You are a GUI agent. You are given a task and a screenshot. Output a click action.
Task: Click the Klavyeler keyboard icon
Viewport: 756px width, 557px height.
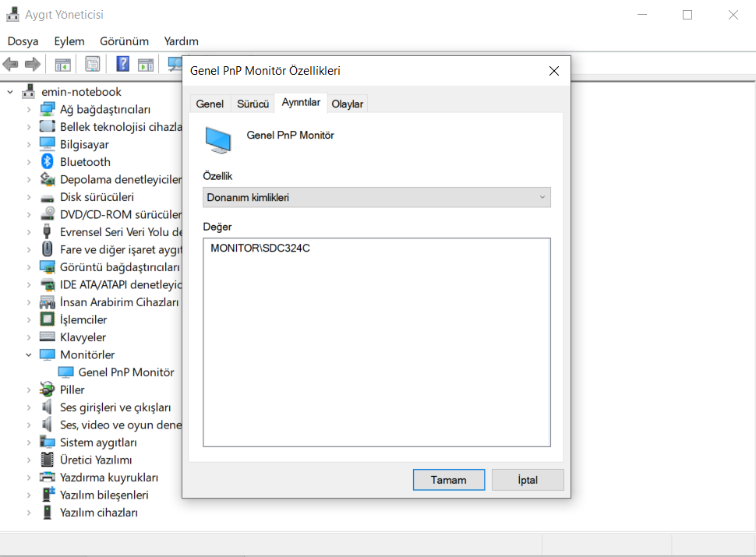48,337
